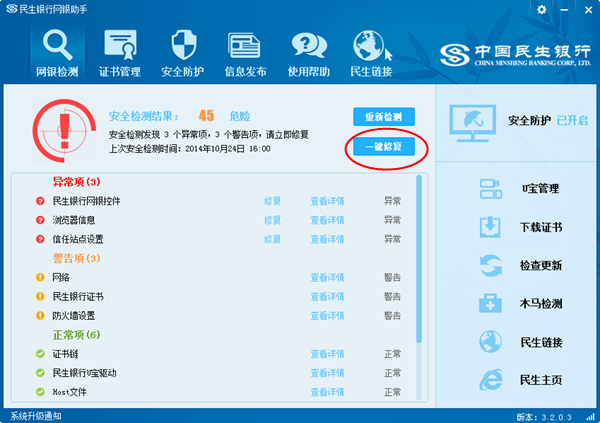Click the 检查更新 refresh icon
The height and width of the screenshot is (423, 600).
coord(491,266)
